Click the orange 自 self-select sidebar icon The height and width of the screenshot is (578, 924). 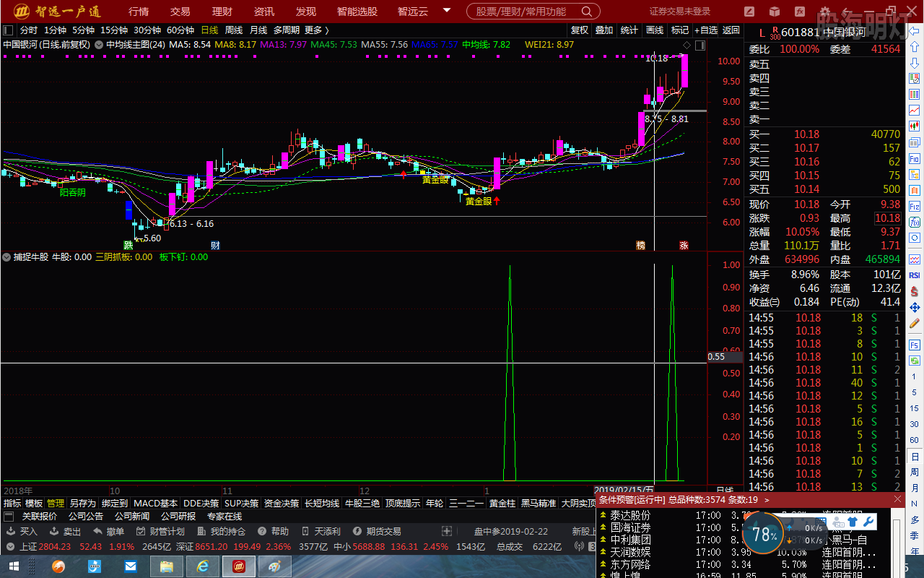(x=915, y=190)
